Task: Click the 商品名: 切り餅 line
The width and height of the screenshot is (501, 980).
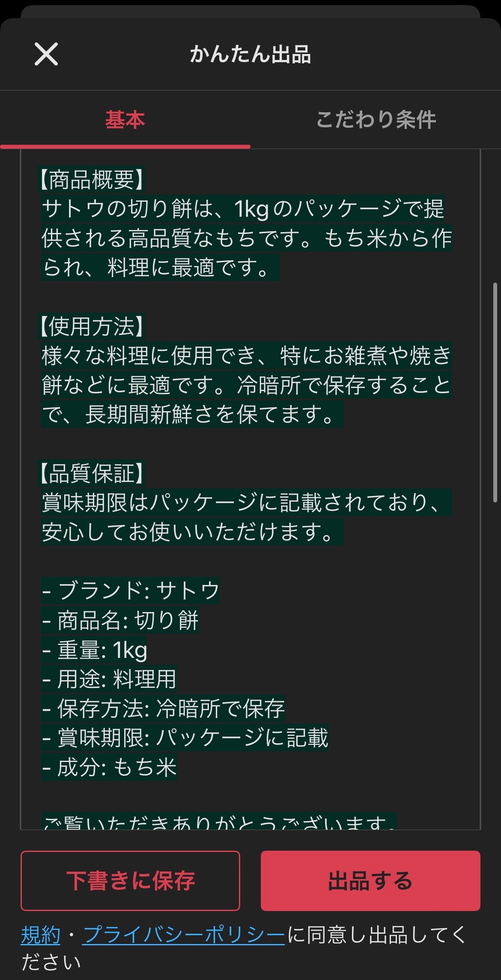Action: point(120,620)
